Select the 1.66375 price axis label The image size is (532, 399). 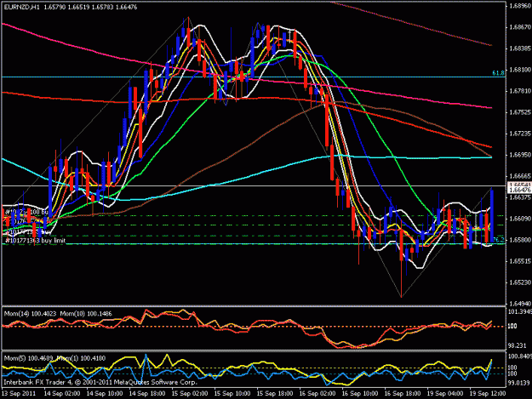tap(520, 197)
